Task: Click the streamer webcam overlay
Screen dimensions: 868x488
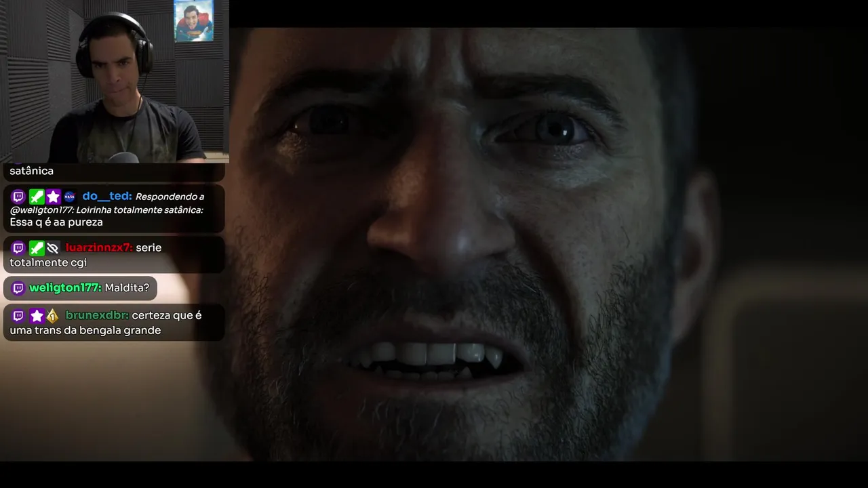Action: [x=114, y=81]
